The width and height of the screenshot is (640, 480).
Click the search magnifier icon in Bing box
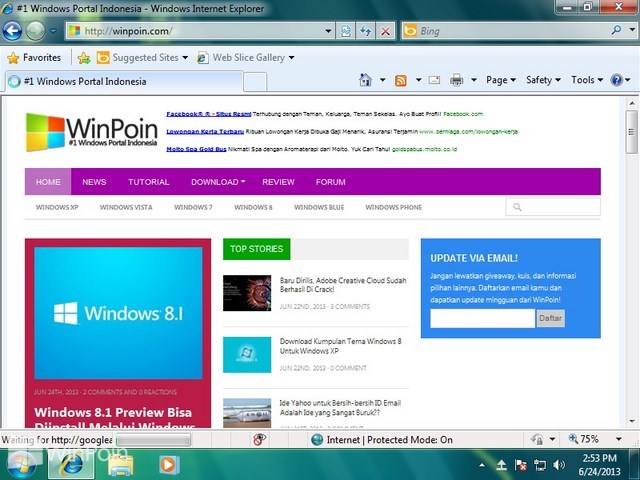tap(616, 30)
